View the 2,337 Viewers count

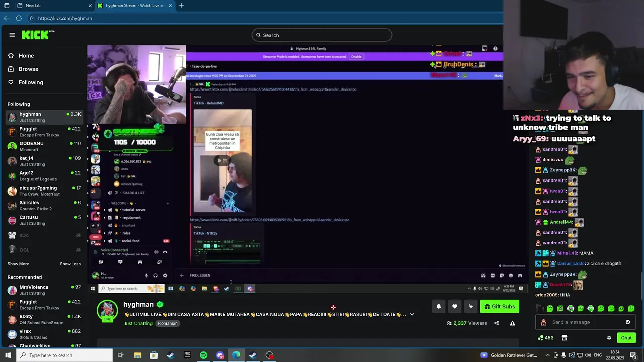click(467, 323)
